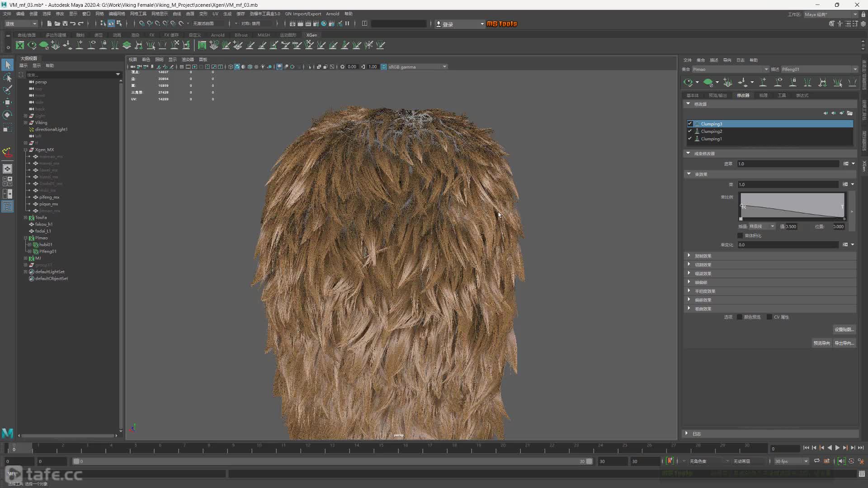Click the shelf guide lock icon

click(104, 45)
